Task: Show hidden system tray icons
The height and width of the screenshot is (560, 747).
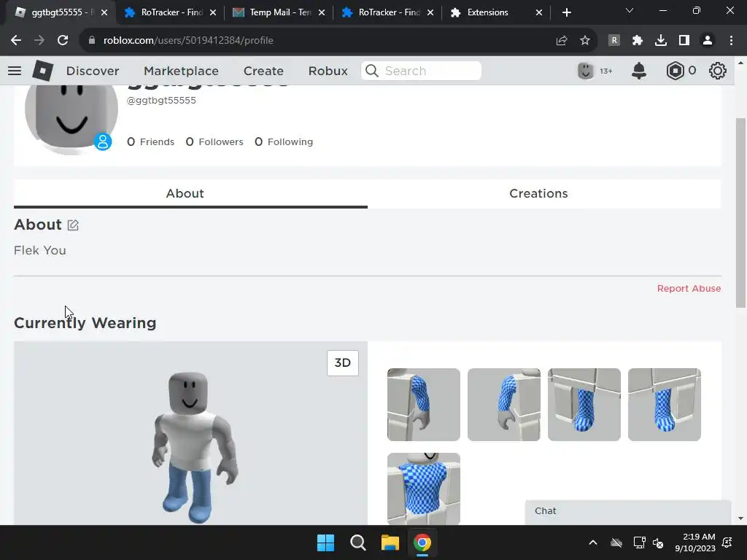Action: 592,542
